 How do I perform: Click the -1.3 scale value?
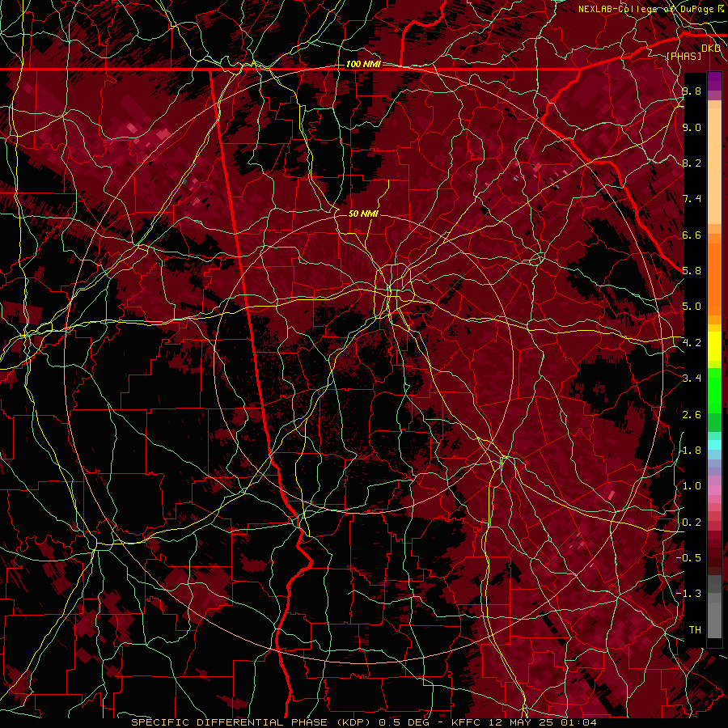pyautogui.click(x=688, y=594)
